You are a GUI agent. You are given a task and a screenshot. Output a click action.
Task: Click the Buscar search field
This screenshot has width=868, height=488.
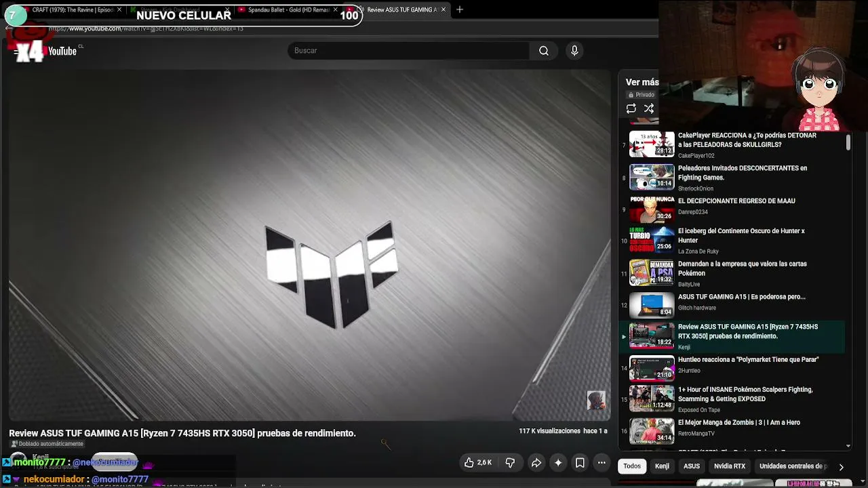tap(408, 51)
